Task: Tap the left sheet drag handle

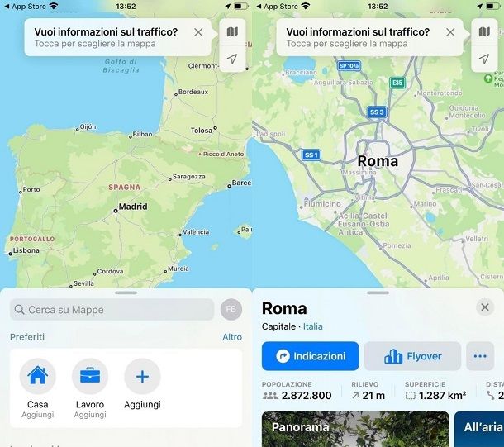Action: pyautogui.click(x=126, y=292)
